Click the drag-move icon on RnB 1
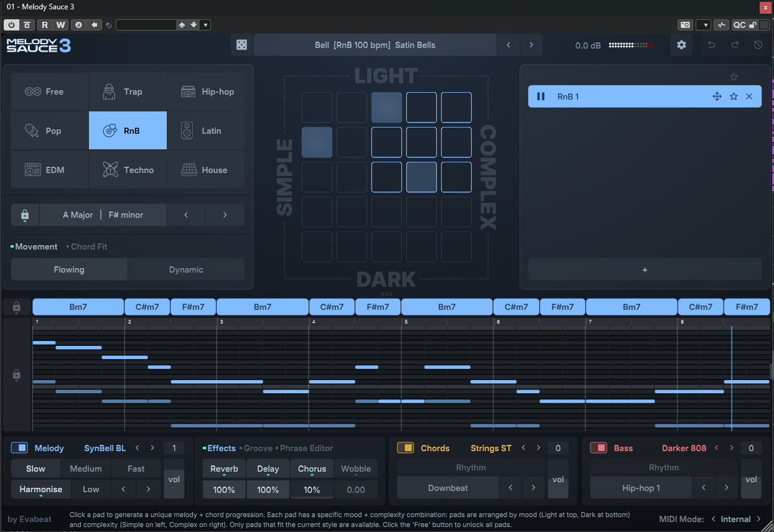The height and width of the screenshot is (532, 774). pyautogui.click(x=717, y=96)
